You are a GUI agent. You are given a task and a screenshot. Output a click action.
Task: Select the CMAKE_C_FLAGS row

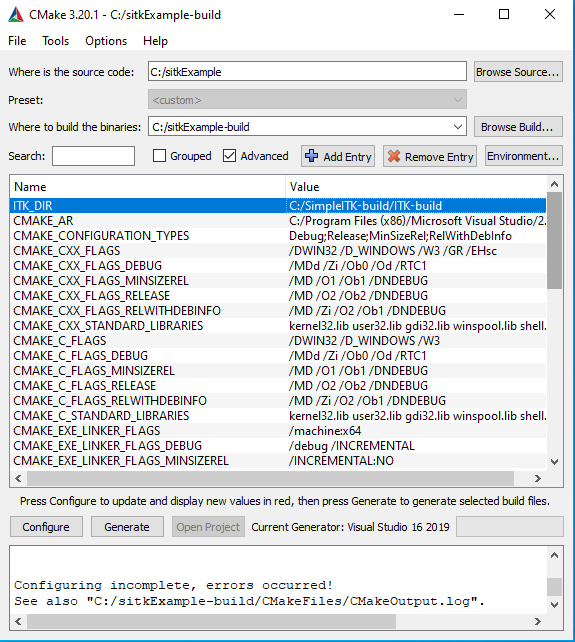click(x=278, y=341)
